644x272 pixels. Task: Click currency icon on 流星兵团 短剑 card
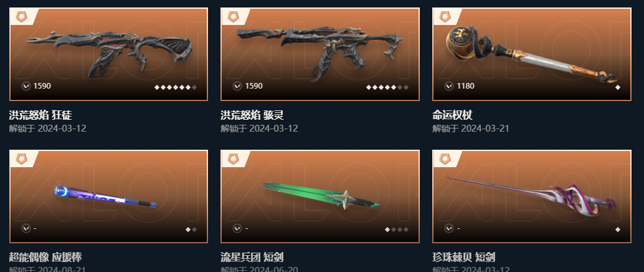(x=237, y=228)
